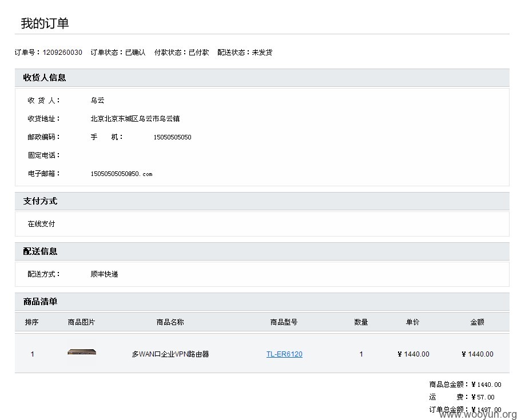Click the 商品型号 column header
This screenshot has width=517, height=420.
click(x=284, y=322)
